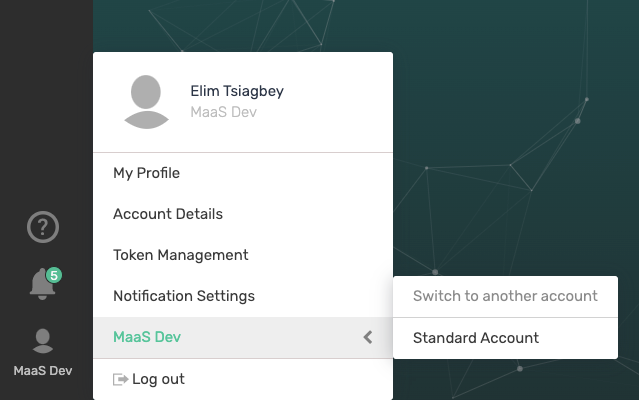This screenshot has width=639, height=400.
Task: Click the 'Switch to another account' header
Action: click(505, 296)
